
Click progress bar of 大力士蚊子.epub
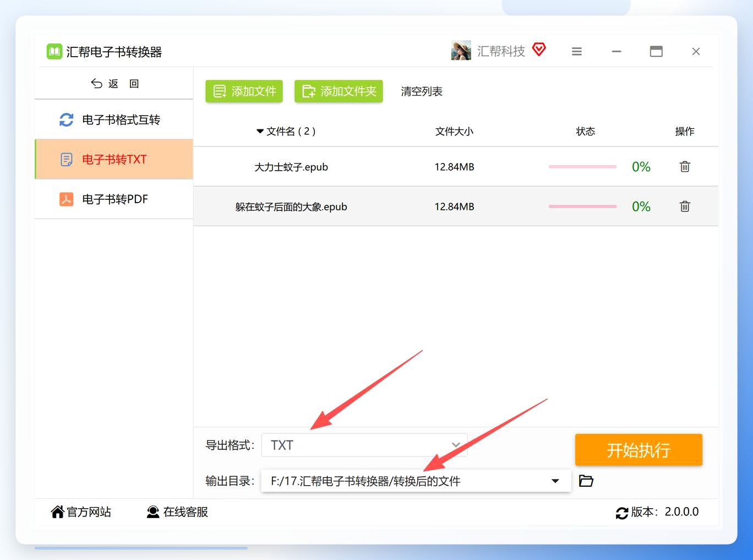[x=582, y=166]
